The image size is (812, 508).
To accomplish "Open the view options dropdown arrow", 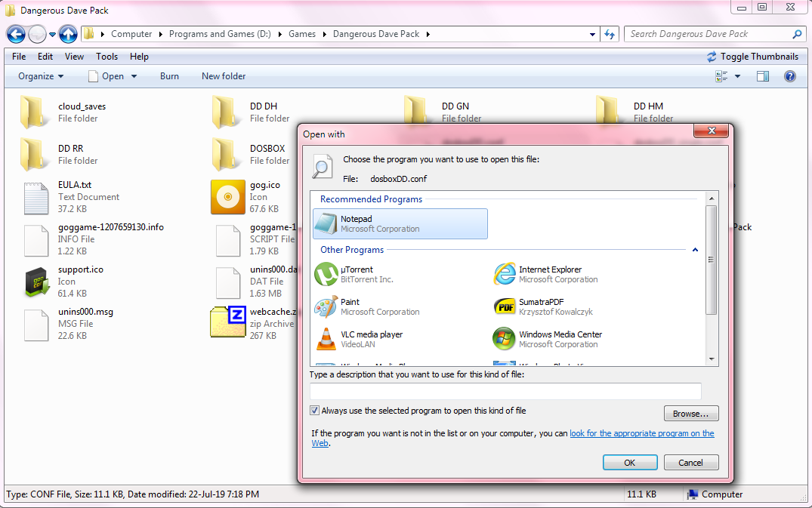I will point(737,76).
